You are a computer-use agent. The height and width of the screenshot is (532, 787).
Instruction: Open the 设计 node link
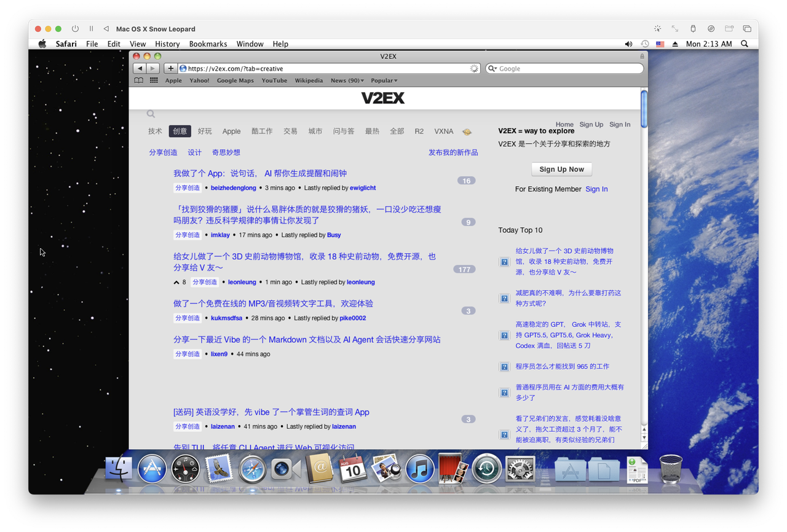click(195, 152)
